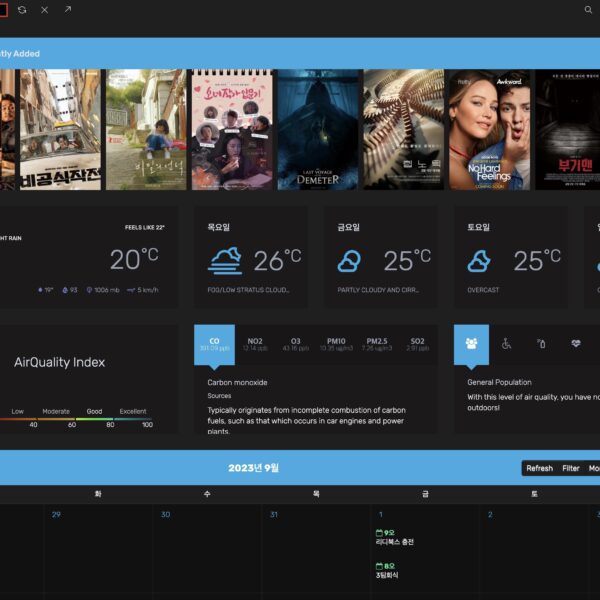Open the external link arrow icon
Viewport: 600px width, 600px height.
coord(68,9)
